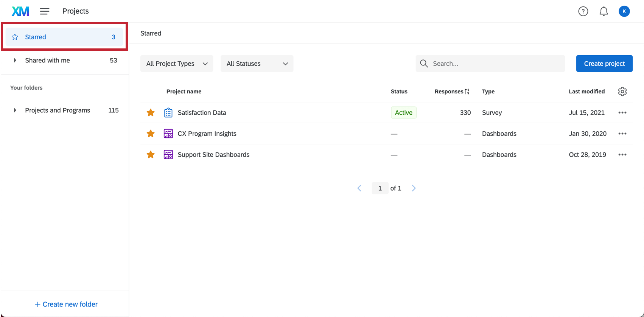Screen dimensions: 644x317
Task: Unstar the Support Site Dashboards project
Action: (x=151, y=155)
